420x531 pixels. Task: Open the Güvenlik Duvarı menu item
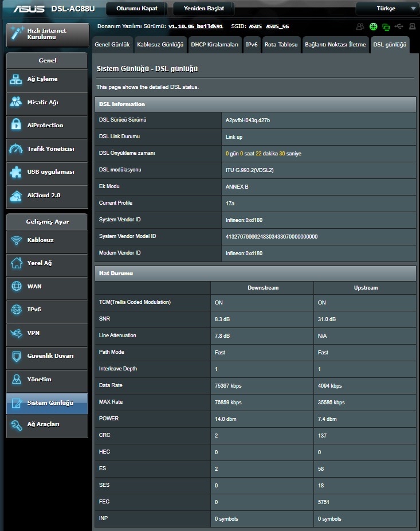point(47,358)
